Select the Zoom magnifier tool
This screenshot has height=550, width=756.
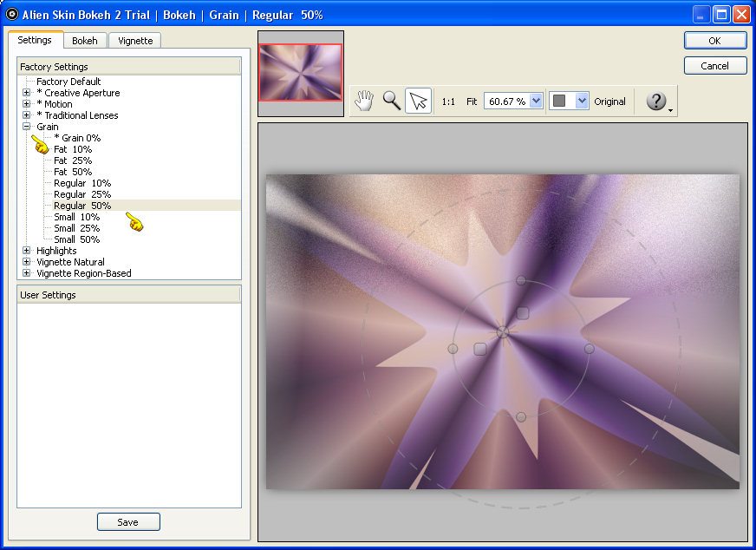point(392,101)
